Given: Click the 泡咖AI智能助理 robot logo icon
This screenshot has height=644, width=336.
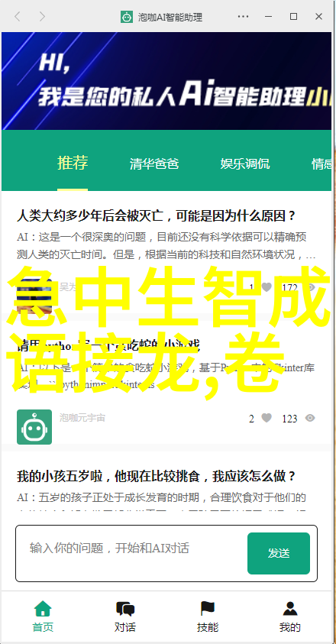Looking at the screenshot, I should click(127, 17).
